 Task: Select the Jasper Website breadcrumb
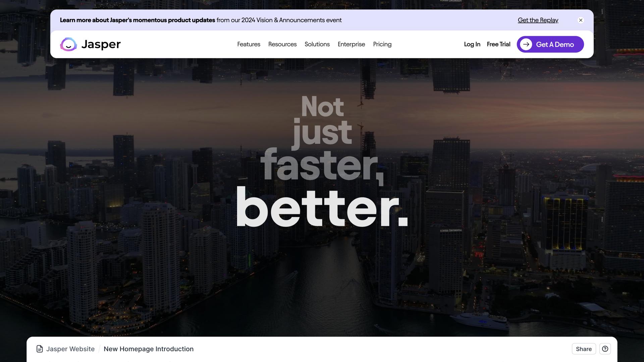click(70, 349)
